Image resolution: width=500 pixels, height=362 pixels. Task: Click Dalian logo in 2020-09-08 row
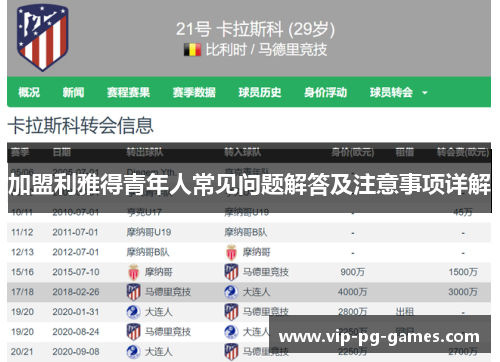(133, 352)
